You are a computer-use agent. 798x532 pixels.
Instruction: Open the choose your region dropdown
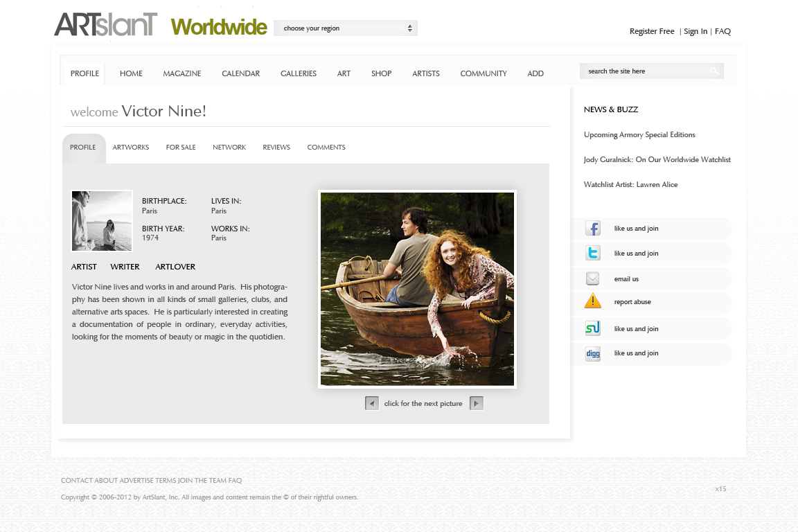346,28
